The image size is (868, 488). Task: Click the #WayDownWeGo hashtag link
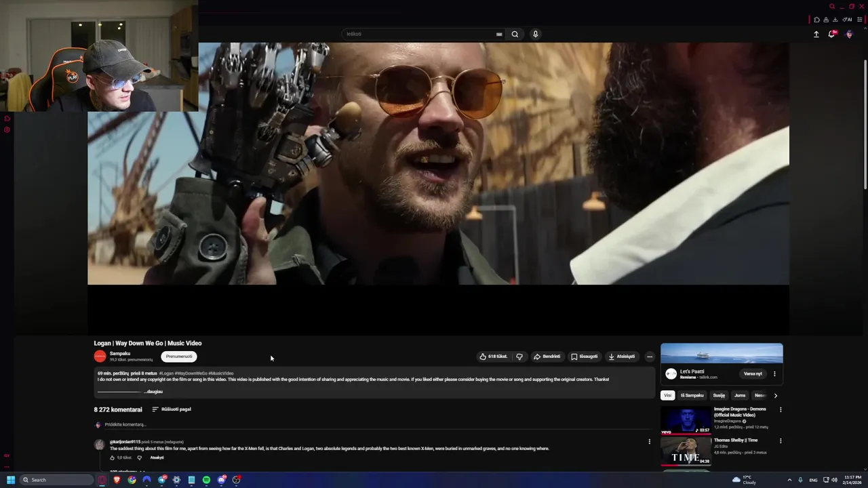coord(191,373)
